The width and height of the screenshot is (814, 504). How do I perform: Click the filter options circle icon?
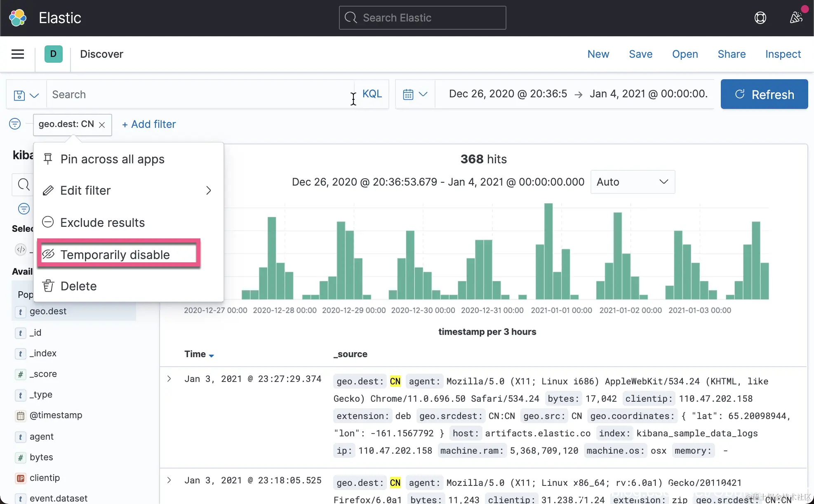pos(15,124)
